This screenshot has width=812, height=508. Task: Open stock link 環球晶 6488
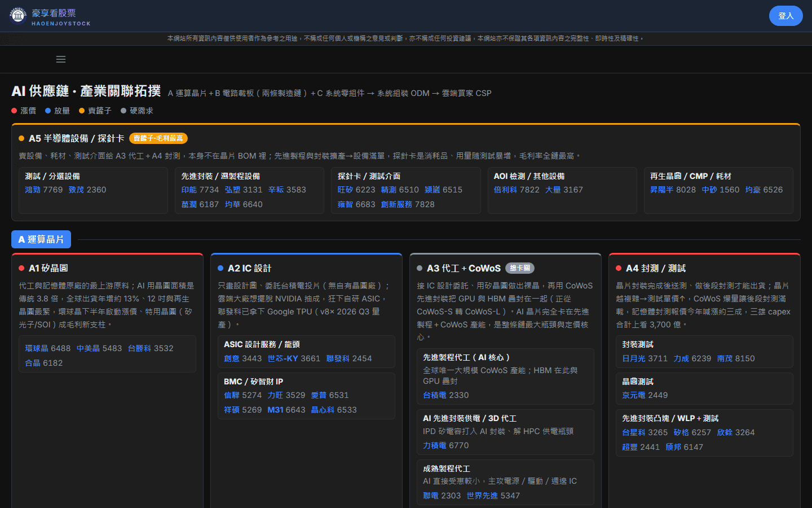click(48, 348)
